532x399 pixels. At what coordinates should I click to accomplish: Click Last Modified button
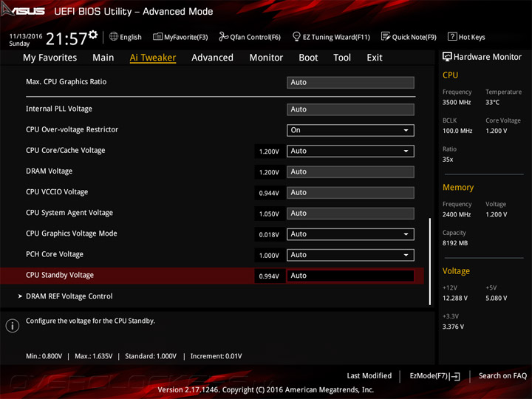click(369, 376)
